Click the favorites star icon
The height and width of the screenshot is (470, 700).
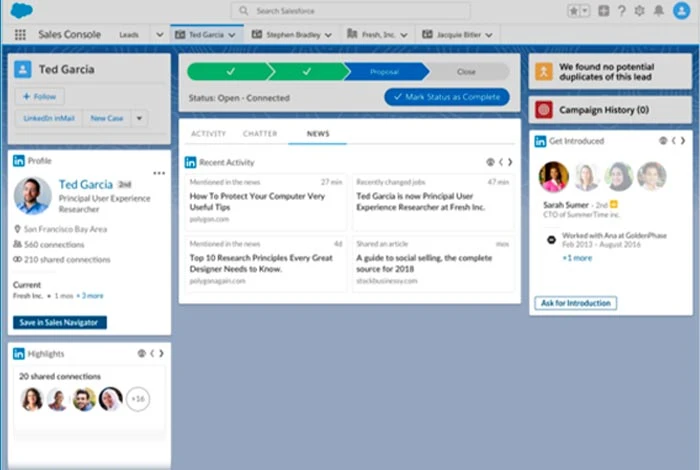(x=573, y=11)
